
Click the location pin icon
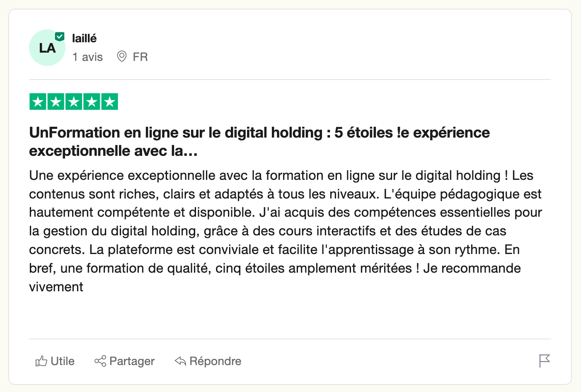pos(122,56)
